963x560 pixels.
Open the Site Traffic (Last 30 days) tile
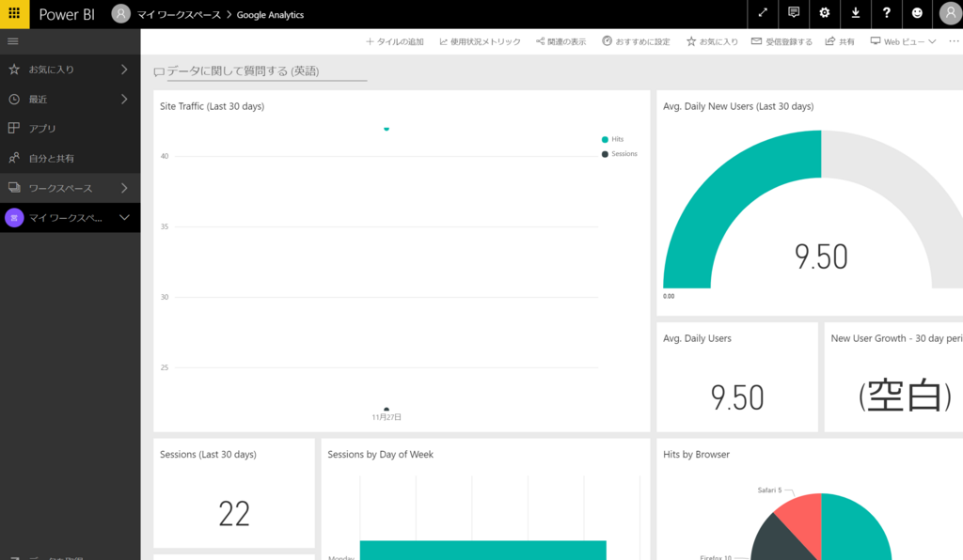(x=402, y=261)
